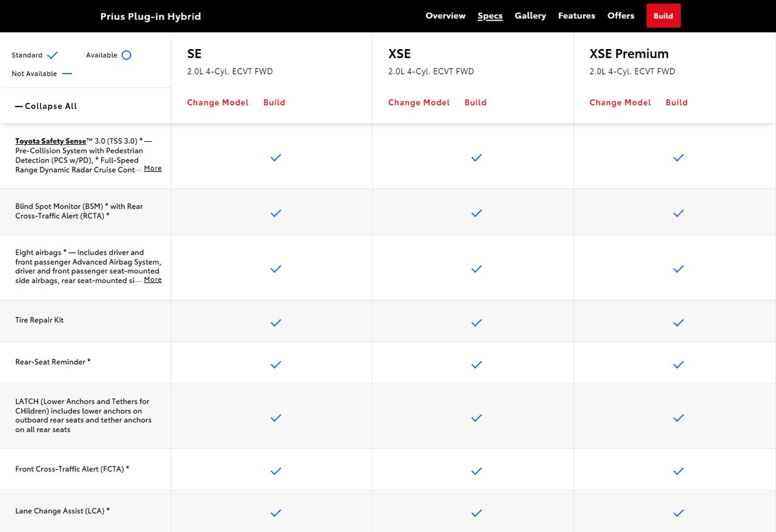
Task: Click XSE Premium checkmark for Toyota Safety Sense
Action: click(x=678, y=158)
